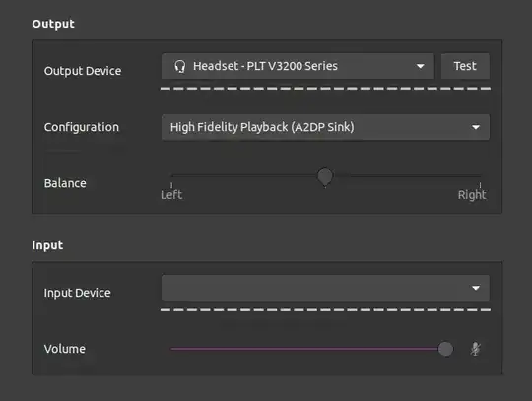Screen dimensions: 532x401
Task: Click the Balance label text
Action: tap(65, 183)
